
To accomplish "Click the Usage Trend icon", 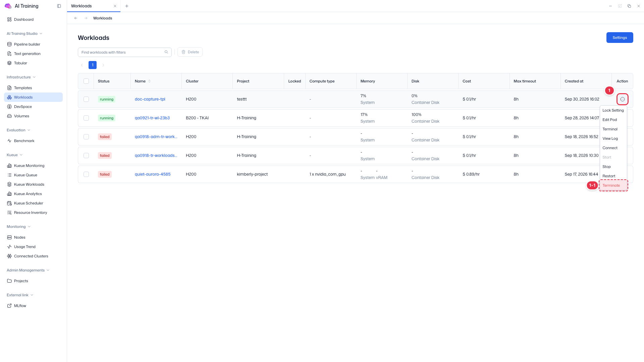I will coord(9,247).
